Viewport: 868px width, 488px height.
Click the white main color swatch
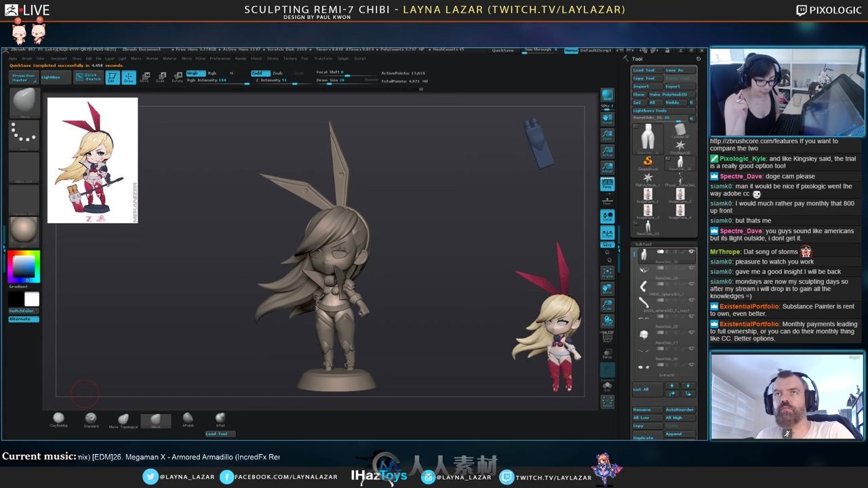point(32,299)
